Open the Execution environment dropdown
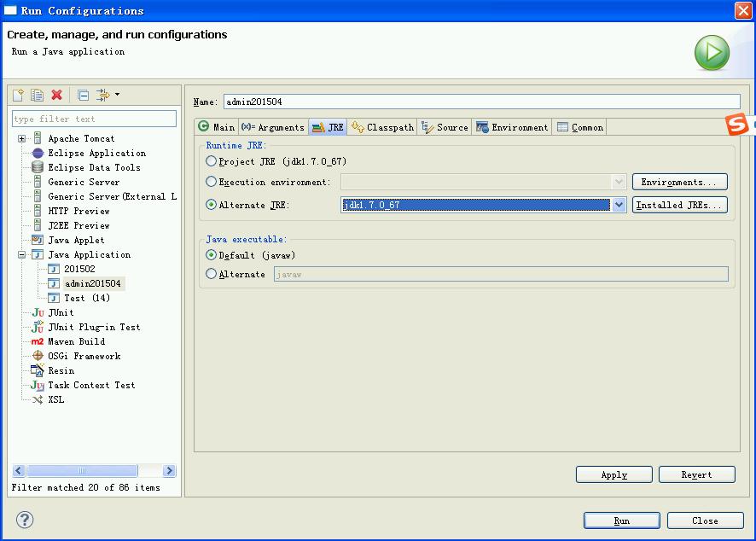This screenshot has width=756, height=541. coord(619,182)
